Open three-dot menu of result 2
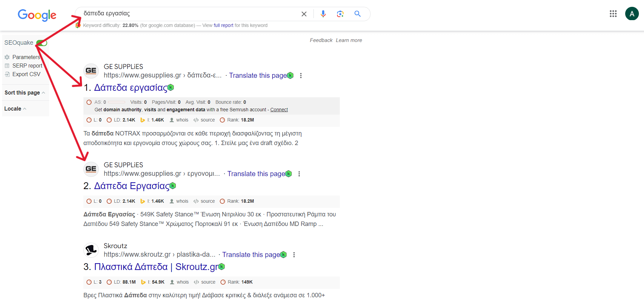Screen dimensions: 644x299 (x=299, y=174)
